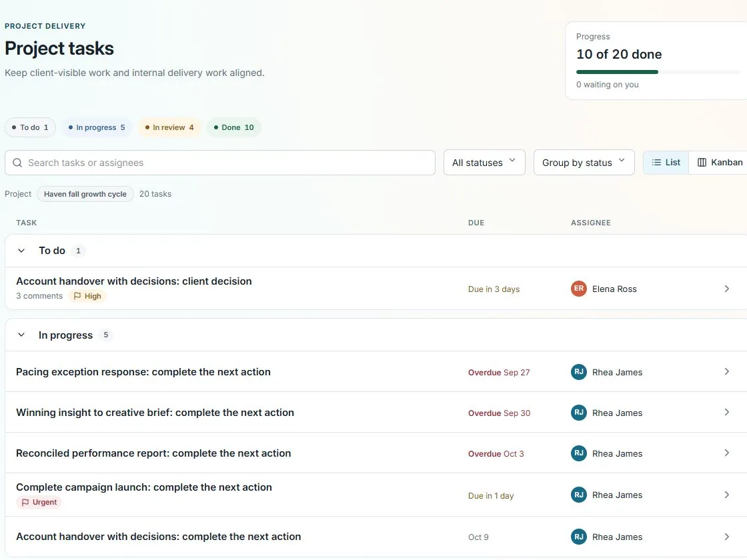The image size is (747, 560).
Task: Filter by To do 1 chip
Action: coord(30,127)
